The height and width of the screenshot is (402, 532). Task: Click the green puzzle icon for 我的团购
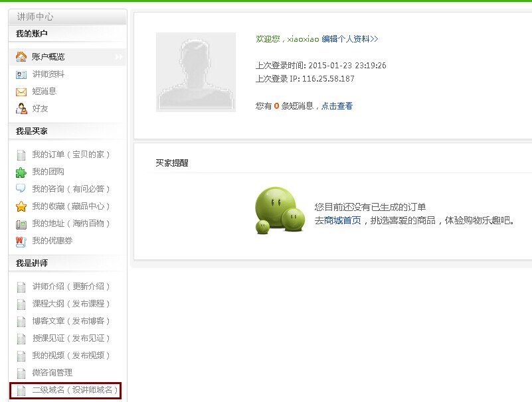tap(21, 172)
